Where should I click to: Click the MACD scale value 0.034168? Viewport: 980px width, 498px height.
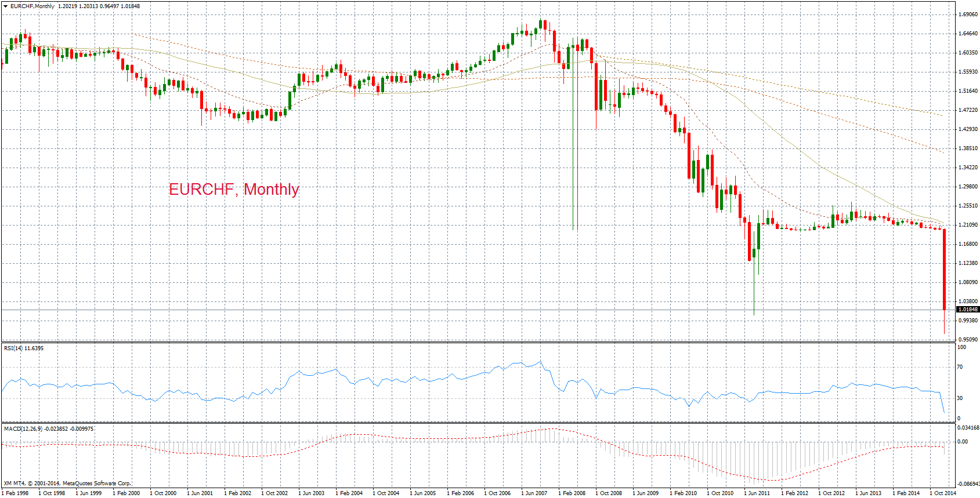coord(968,427)
